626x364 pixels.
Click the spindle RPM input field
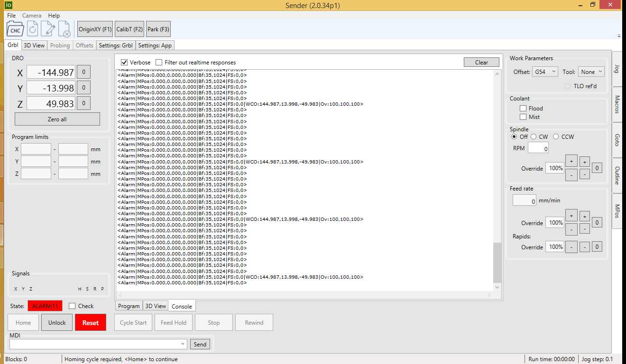point(538,148)
